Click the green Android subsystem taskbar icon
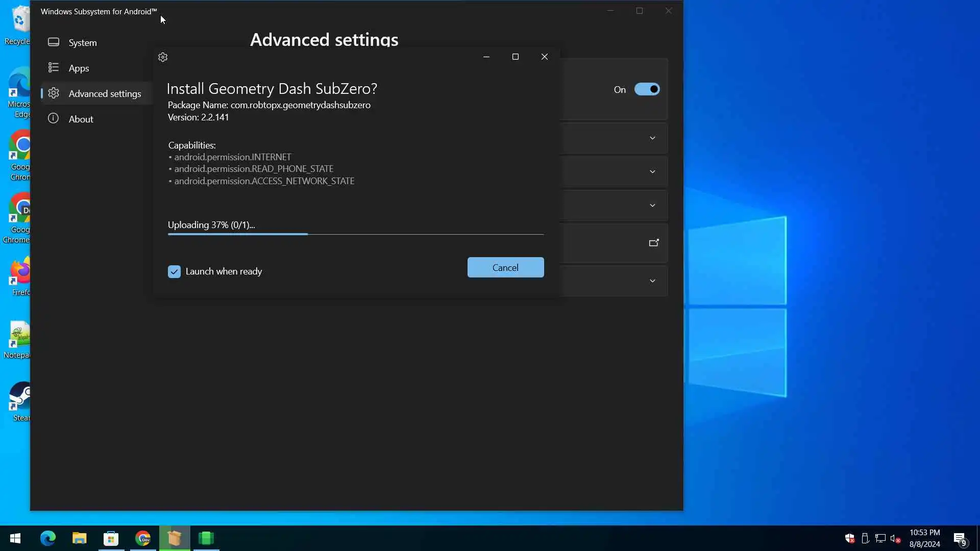 [206, 538]
